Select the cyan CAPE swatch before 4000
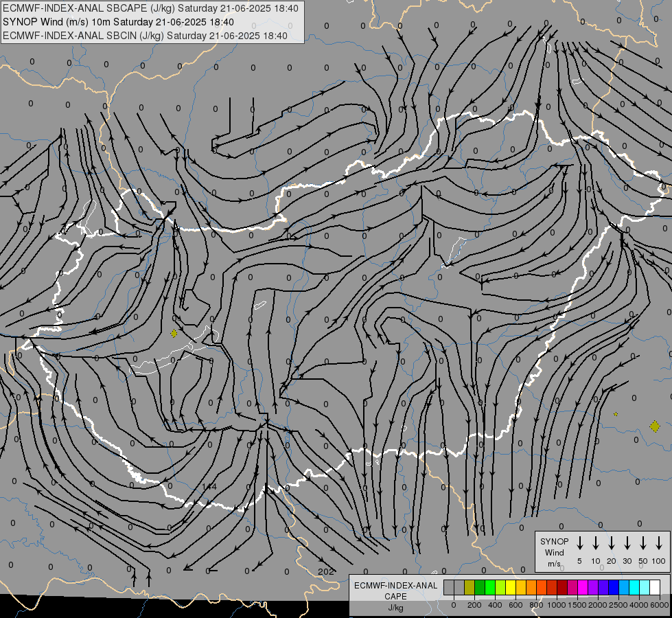 634,588
